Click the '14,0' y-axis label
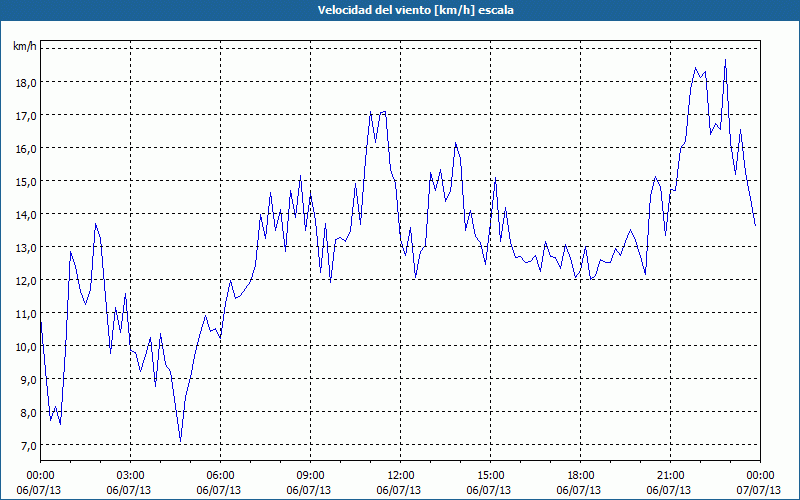Image resolution: width=800 pixels, height=500 pixels. 27,215
